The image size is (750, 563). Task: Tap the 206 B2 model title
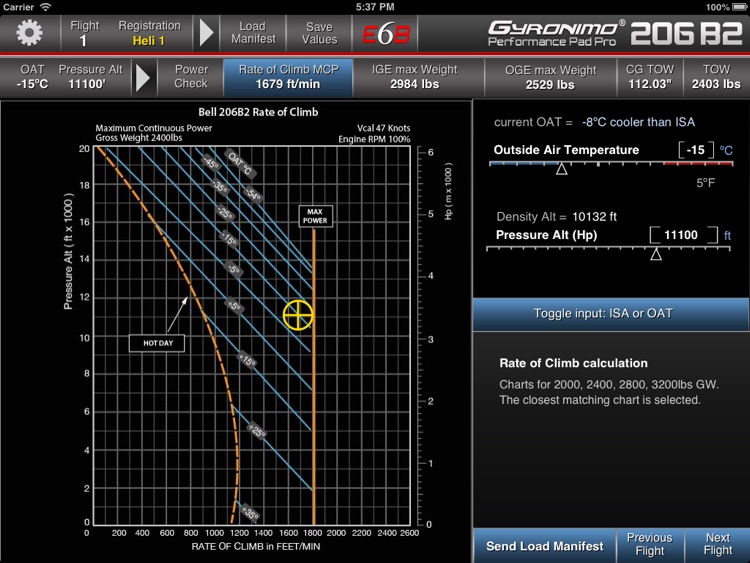686,33
